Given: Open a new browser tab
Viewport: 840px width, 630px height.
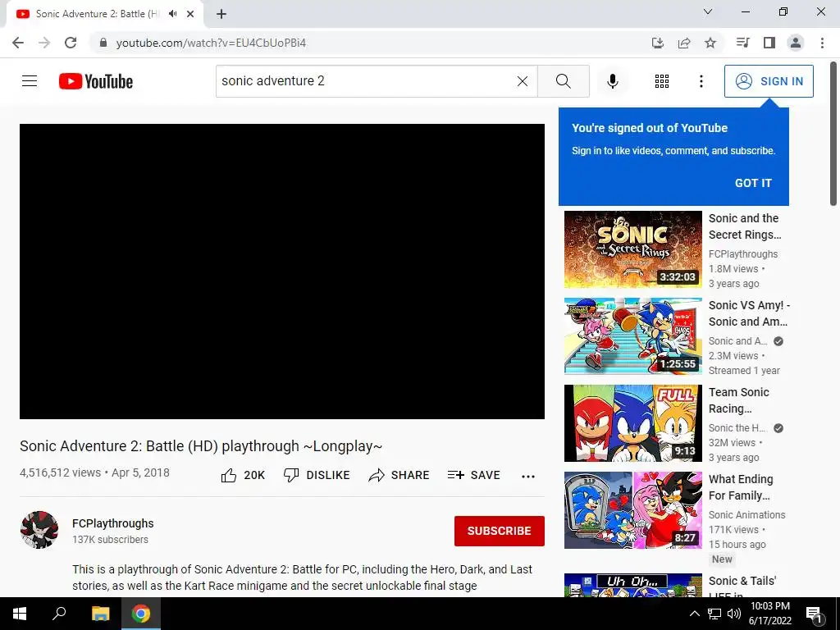Looking at the screenshot, I should [221, 14].
